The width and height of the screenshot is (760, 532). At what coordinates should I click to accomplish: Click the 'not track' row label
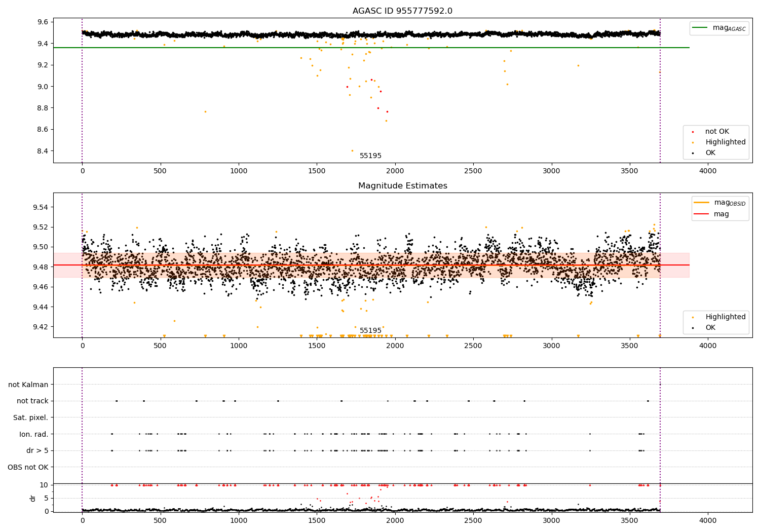coord(32,401)
